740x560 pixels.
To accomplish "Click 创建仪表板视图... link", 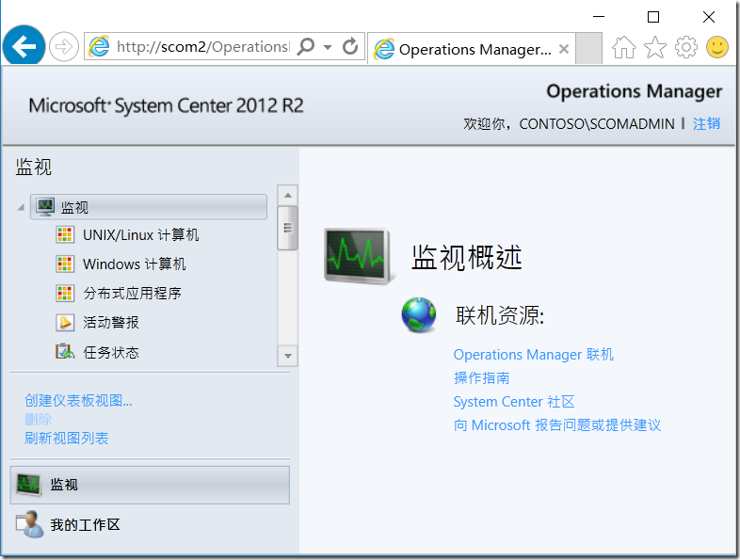I will 78,401.
